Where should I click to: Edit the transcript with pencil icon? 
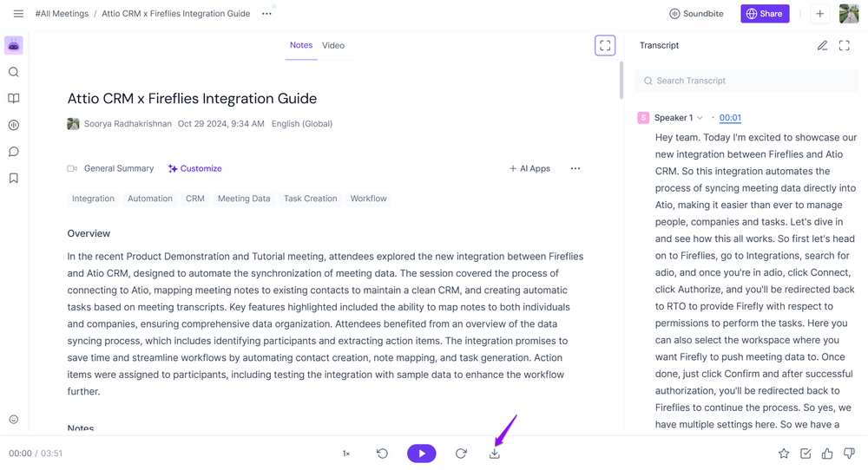tap(823, 45)
